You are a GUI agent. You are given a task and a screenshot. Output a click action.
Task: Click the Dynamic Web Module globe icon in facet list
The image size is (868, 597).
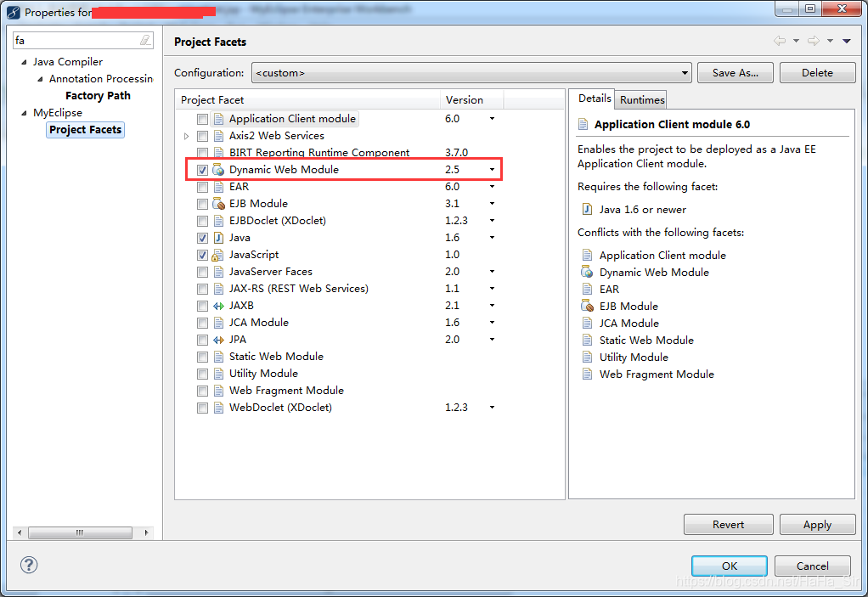tap(218, 170)
